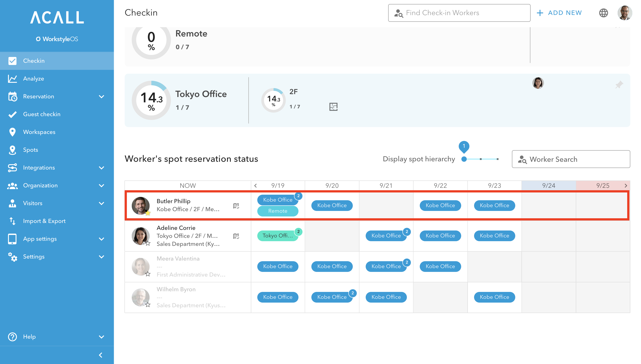This screenshot has height=364, width=641.
Task: Click the map icon next to Butler Phillip
Action: [x=236, y=206]
